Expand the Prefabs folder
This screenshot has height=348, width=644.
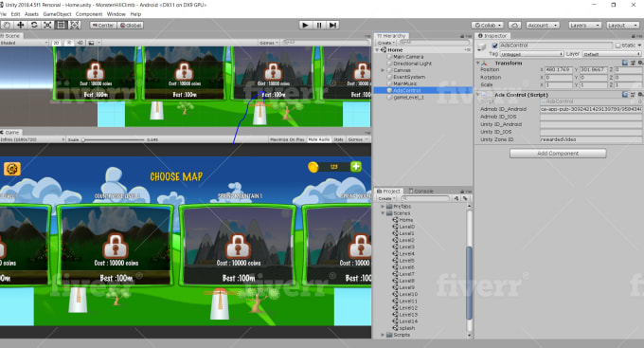coord(383,206)
